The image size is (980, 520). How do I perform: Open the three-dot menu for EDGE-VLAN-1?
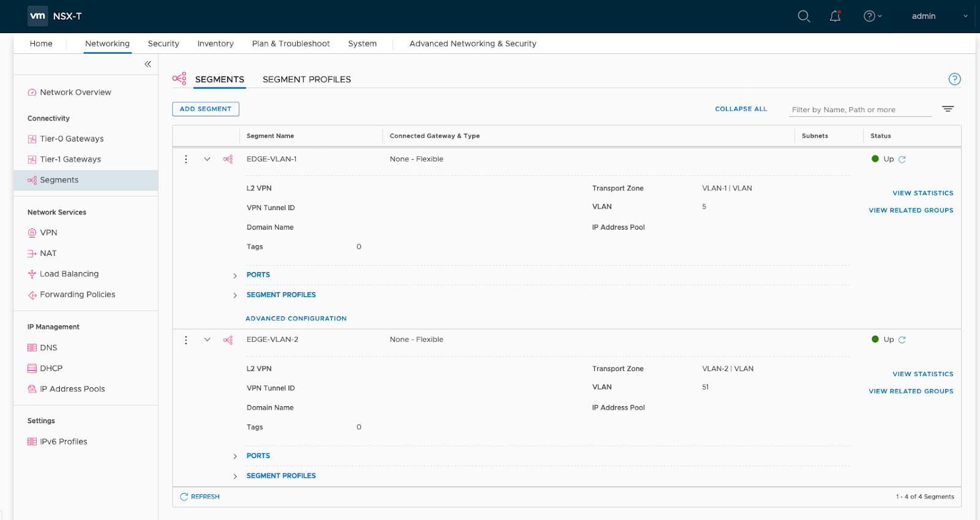coord(186,159)
